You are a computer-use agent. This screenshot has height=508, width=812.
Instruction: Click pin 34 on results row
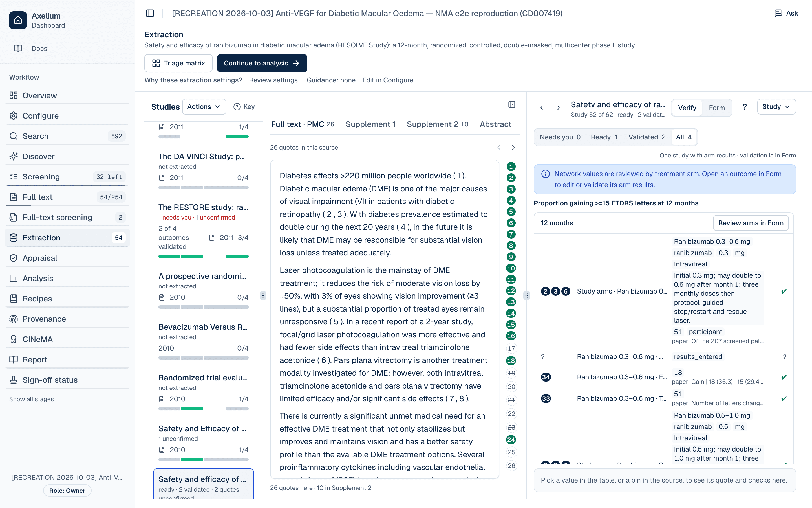[x=546, y=377]
